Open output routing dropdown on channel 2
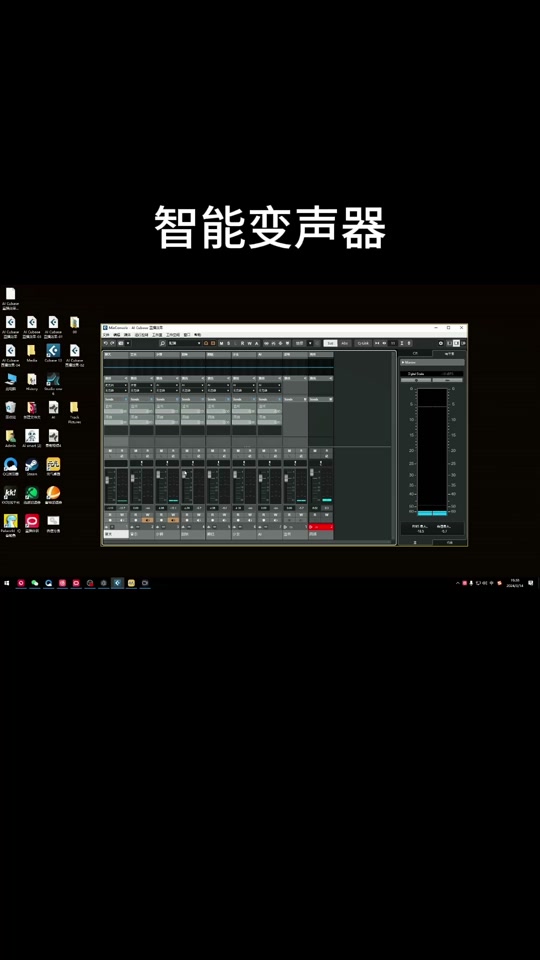 click(142, 390)
